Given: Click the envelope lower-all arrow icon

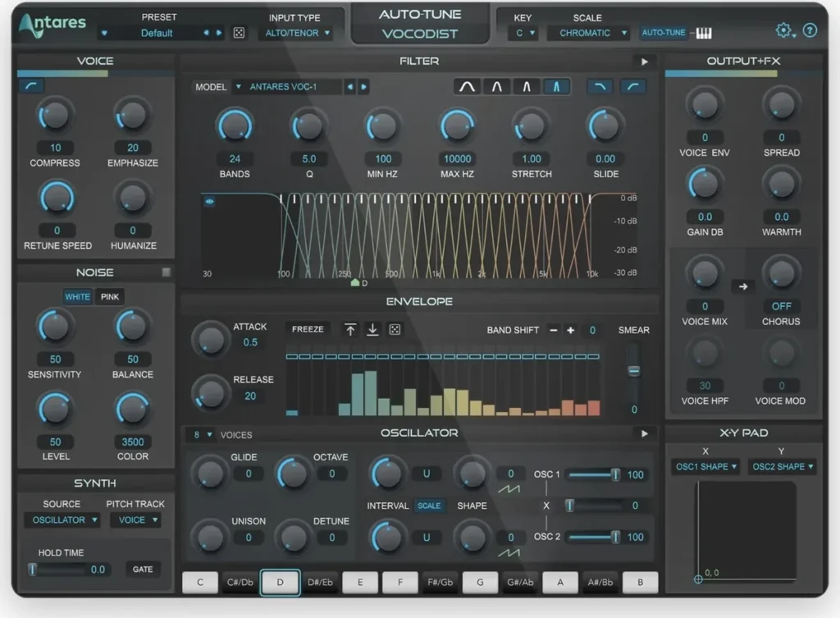Looking at the screenshot, I should (372, 330).
